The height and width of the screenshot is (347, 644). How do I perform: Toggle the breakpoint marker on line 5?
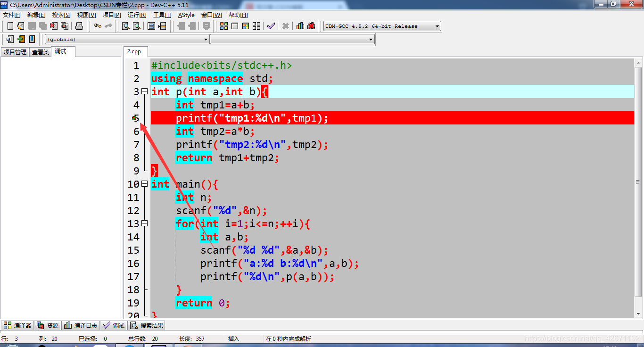(136, 118)
